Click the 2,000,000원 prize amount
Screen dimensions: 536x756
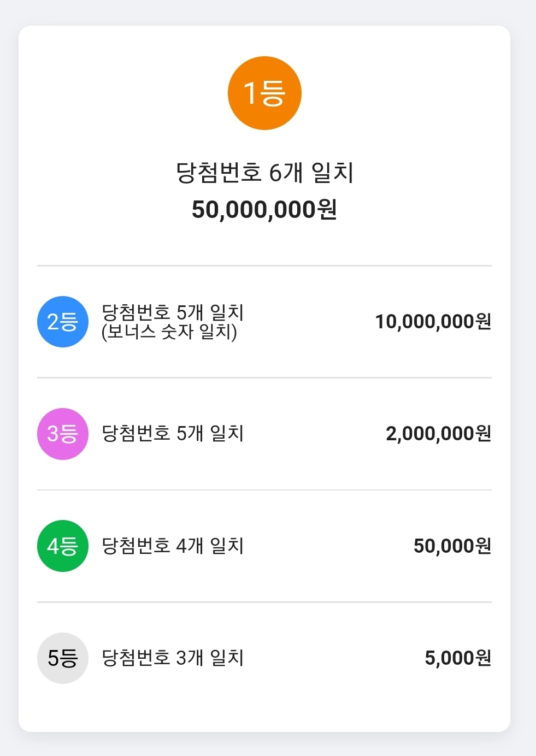pyautogui.click(x=439, y=434)
